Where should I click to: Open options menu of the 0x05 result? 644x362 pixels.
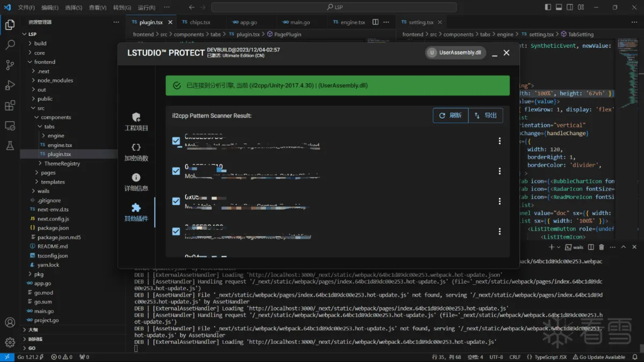point(500,201)
